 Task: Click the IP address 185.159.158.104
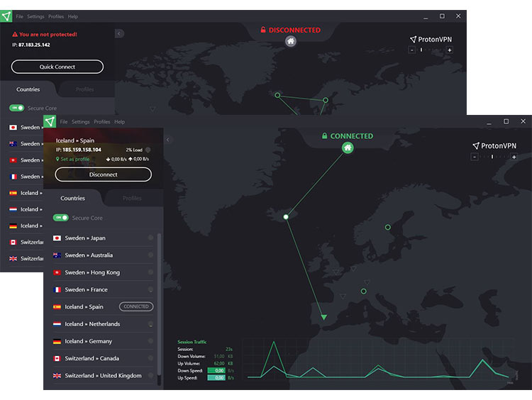[82, 150]
